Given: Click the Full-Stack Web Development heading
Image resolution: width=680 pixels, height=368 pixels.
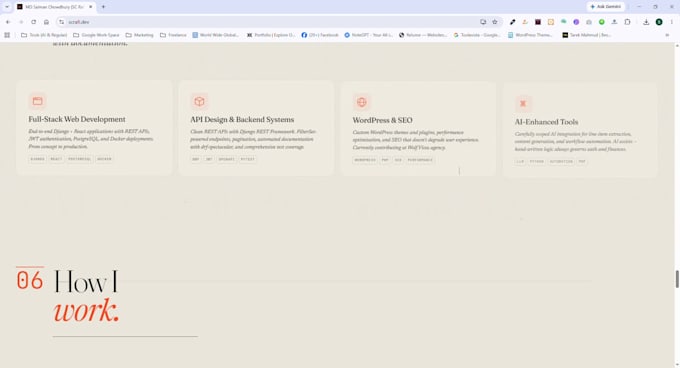Looking at the screenshot, I should [x=77, y=119].
